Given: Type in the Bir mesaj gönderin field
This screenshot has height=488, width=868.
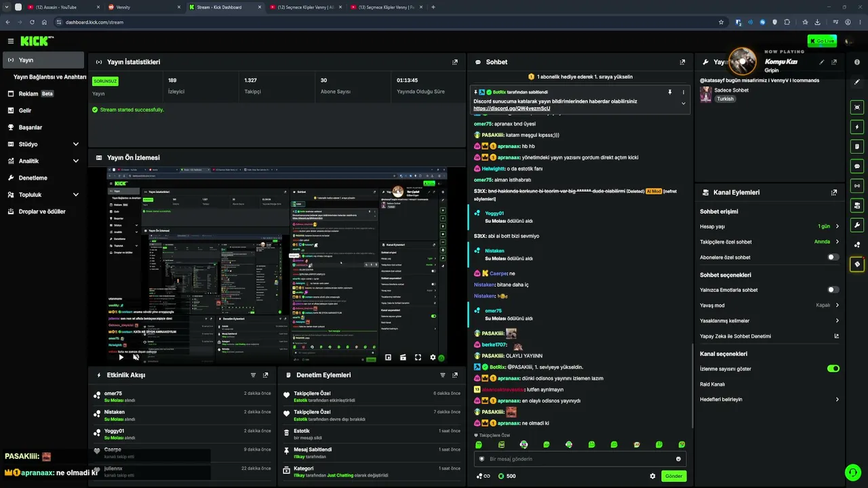Looking at the screenshot, I should [580, 459].
